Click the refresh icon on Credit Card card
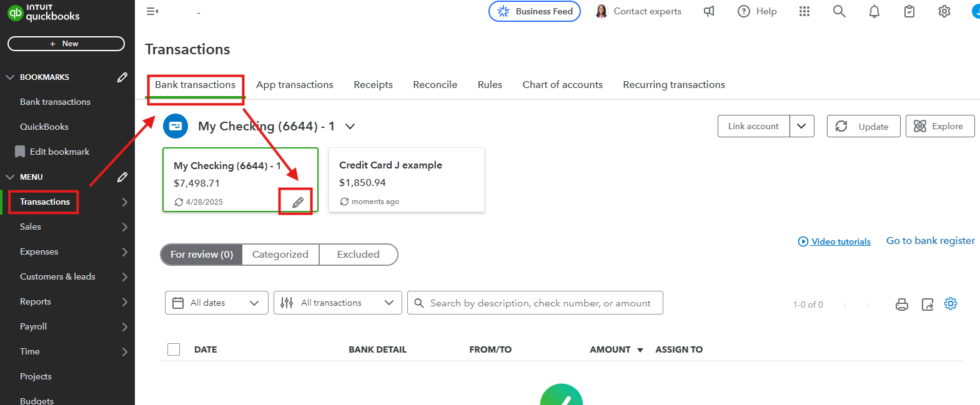 (344, 202)
